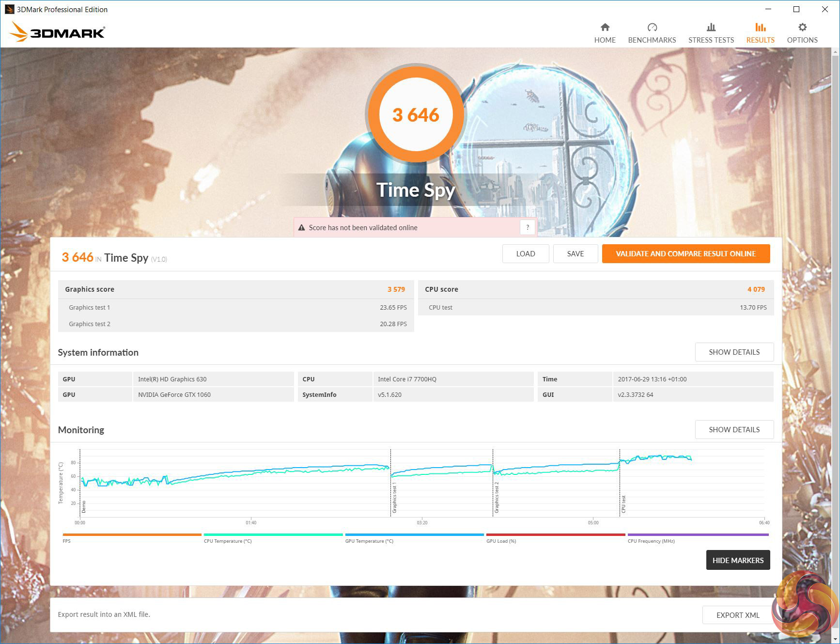Click the warning triangle icon beside validation message
Image resolution: width=840 pixels, height=644 pixels.
301,228
